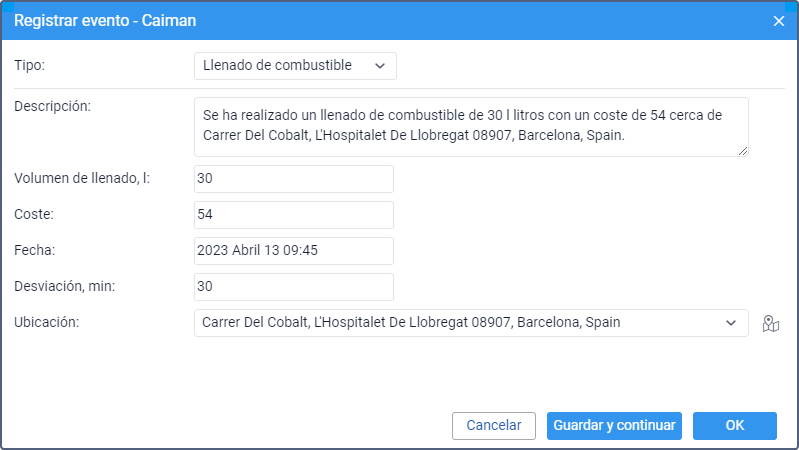The image size is (799, 450).
Task: Click Guardar y continuar button
Action: [614, 426]
